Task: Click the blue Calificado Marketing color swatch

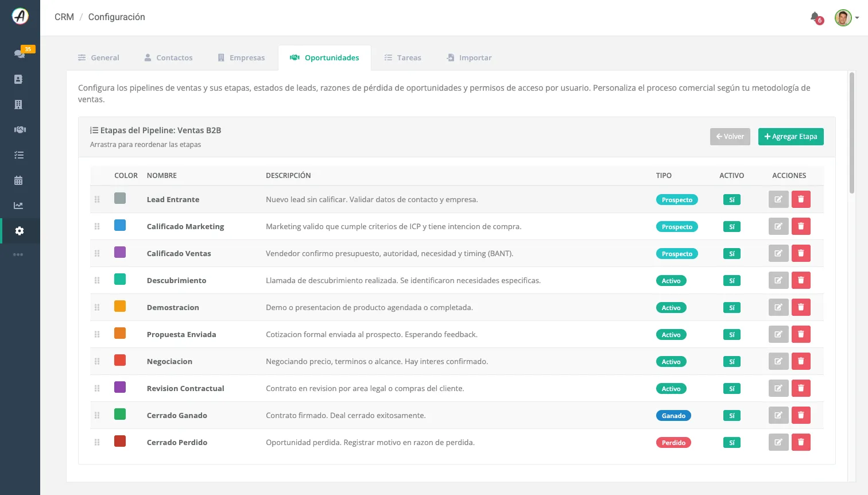Action: click(120, 225)
